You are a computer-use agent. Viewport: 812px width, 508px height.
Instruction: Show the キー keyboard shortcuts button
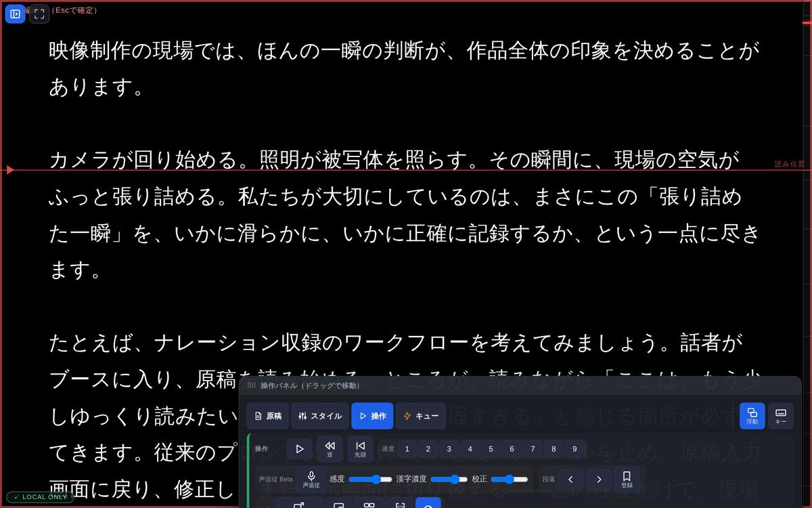click(781, 416)
